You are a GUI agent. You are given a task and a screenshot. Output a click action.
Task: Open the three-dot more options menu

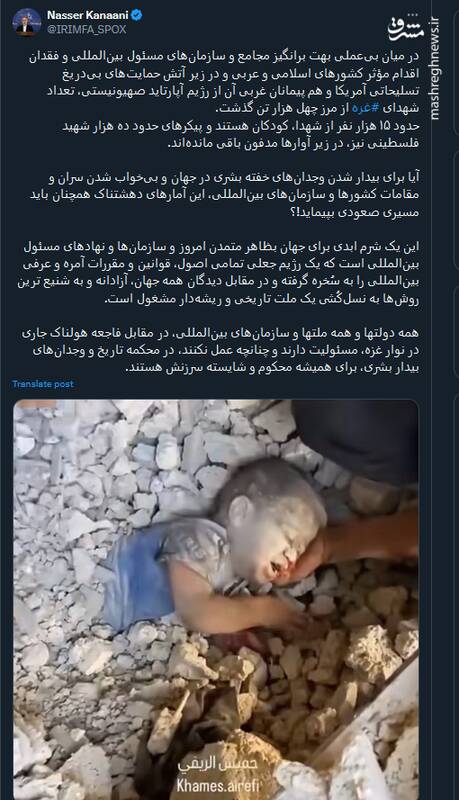point(414,15)
